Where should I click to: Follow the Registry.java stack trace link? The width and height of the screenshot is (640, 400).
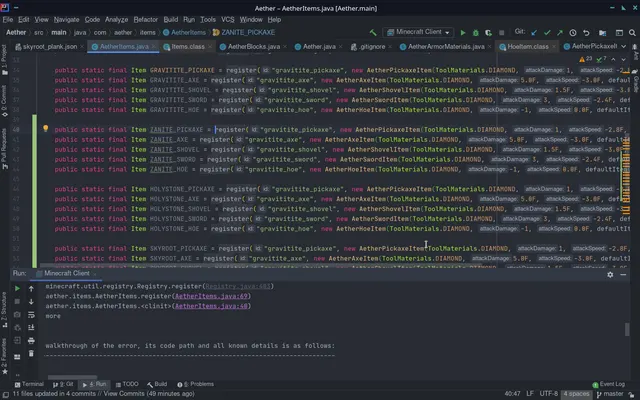coord(238,286)
